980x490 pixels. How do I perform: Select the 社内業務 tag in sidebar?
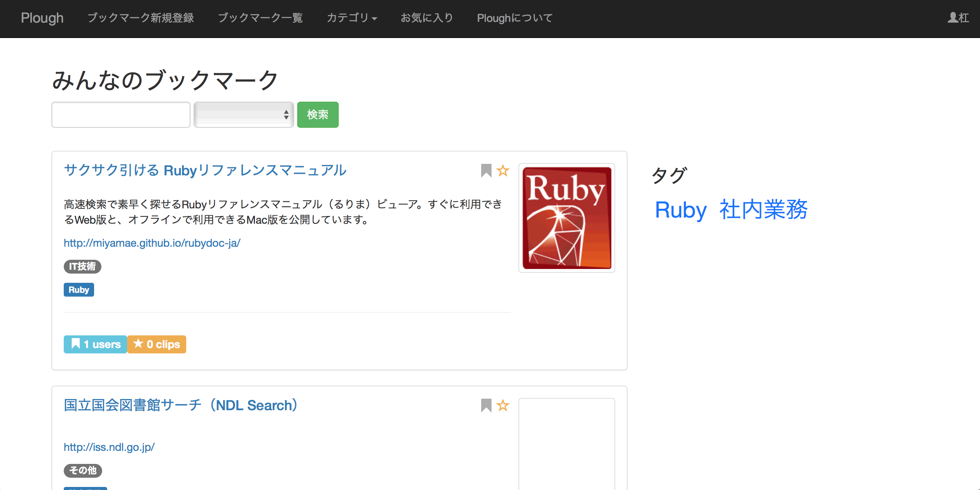(x=763, y=210)
